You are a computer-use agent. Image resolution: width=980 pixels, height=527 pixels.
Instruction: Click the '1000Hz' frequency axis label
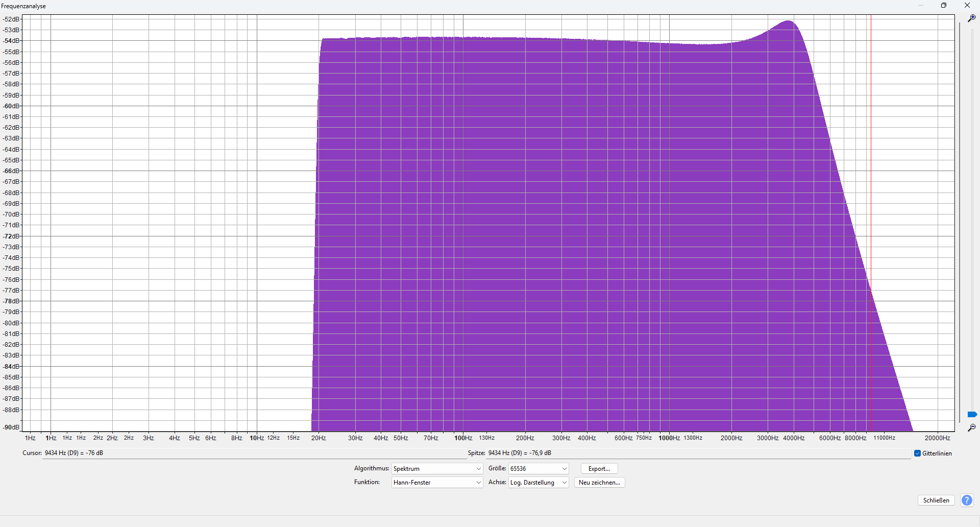pos(669,438)
